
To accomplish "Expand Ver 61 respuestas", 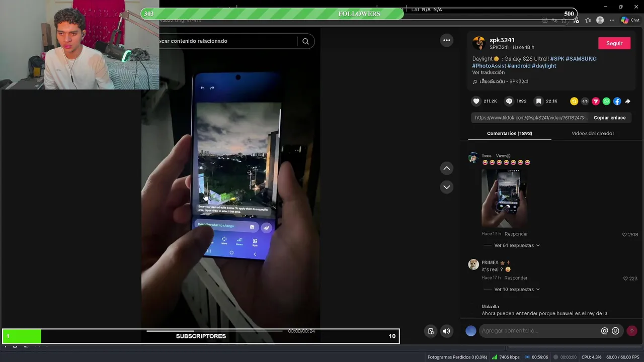I will pos(517,245).
